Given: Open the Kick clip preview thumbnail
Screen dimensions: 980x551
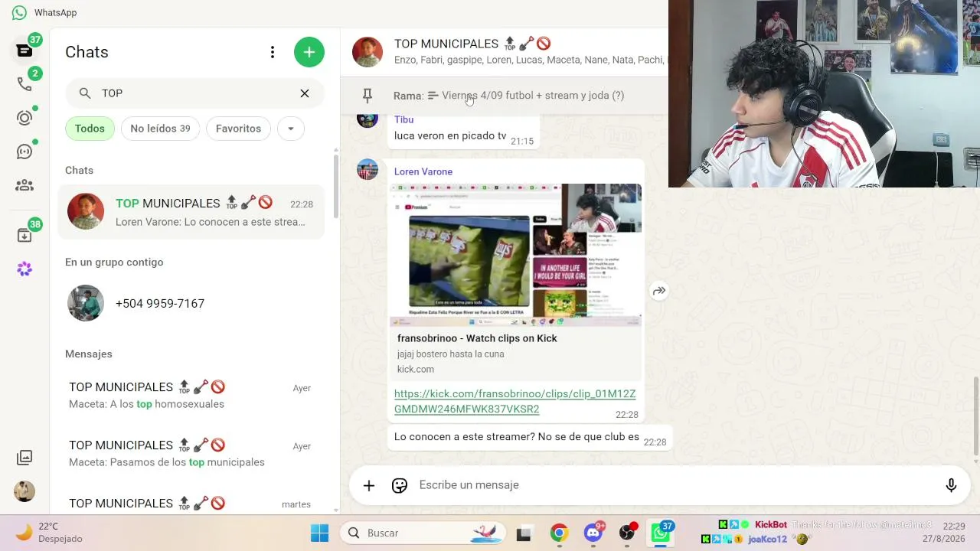Looking at the screenshot, I should pos(516,255).
